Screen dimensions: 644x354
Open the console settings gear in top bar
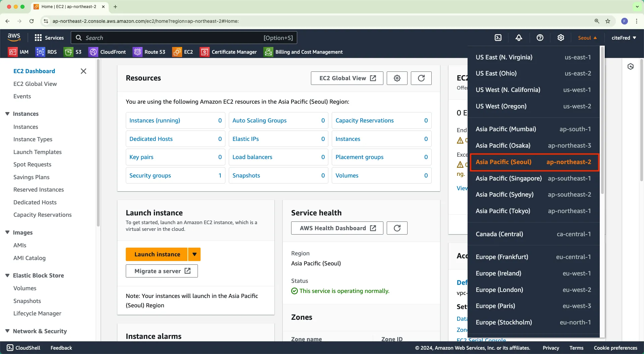[560, 38]
